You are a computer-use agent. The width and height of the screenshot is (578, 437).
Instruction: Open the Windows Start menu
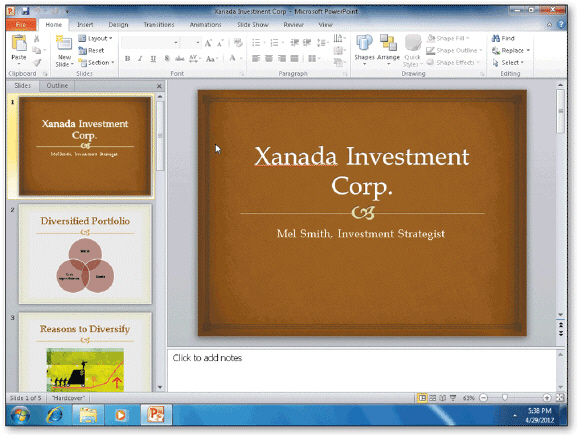coord(20,415)
